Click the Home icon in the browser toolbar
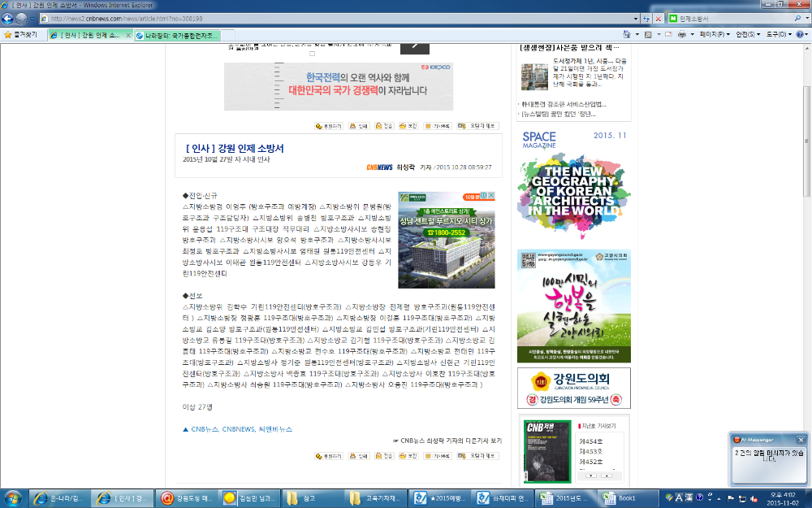 pyautogui.click(x=627, y=35)
